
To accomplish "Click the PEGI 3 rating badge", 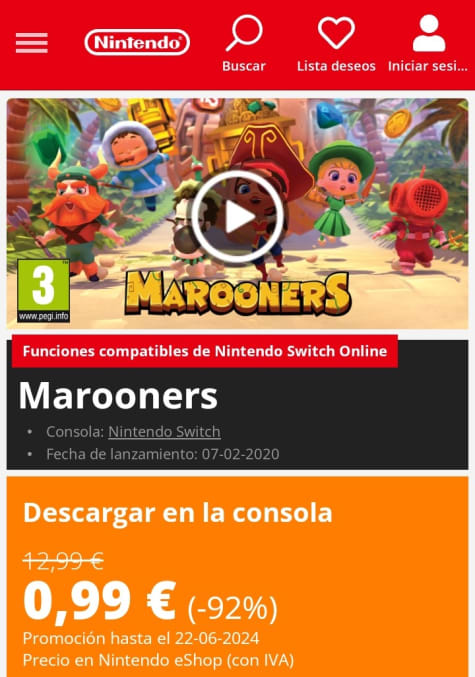I will pos(43,291).
